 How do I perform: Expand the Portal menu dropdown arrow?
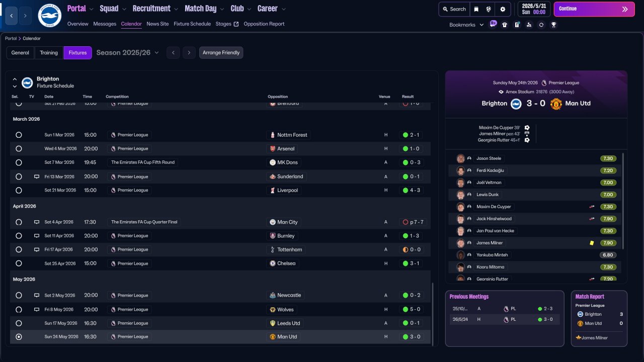(x=91, y=9)
